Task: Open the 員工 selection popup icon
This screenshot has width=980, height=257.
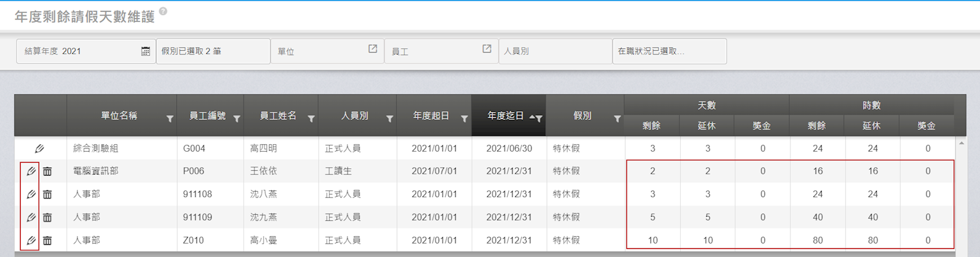Action: [x=487, y=49]
